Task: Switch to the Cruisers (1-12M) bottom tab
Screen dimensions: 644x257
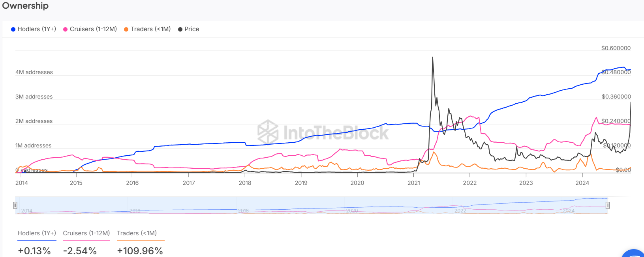Action: click(86, 233)
